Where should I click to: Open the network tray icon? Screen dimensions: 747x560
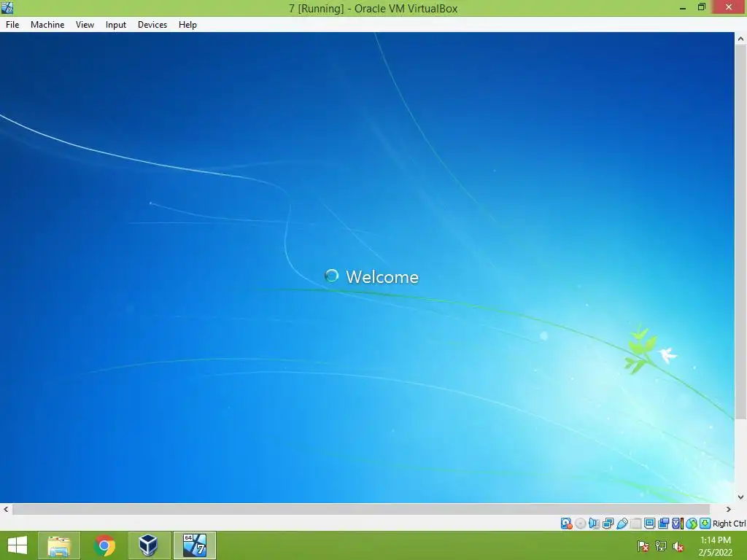tap(661, 546)
